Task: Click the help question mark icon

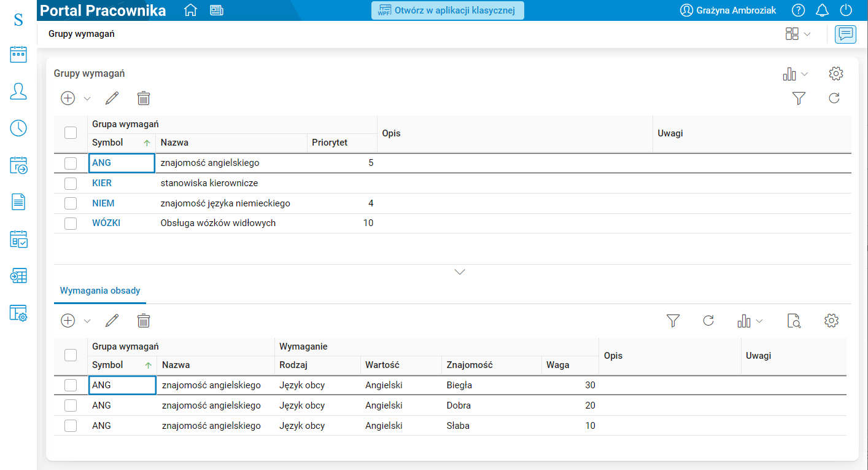Action: (798, 10)
